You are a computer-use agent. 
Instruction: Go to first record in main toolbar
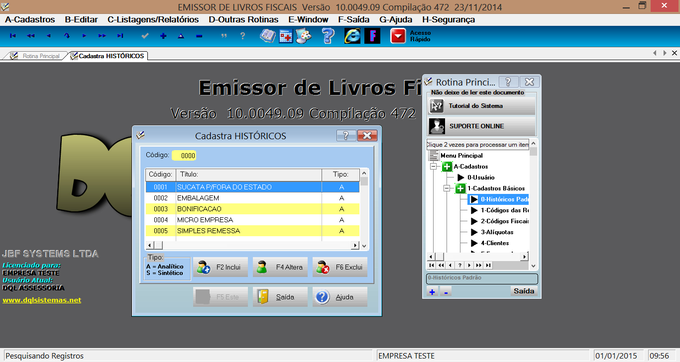point(13,36)
